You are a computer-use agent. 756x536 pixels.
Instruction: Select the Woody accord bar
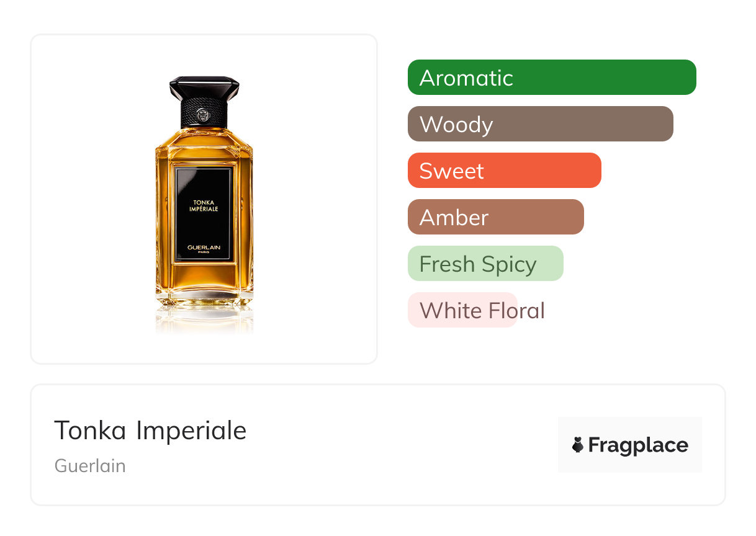pos(541,124)
